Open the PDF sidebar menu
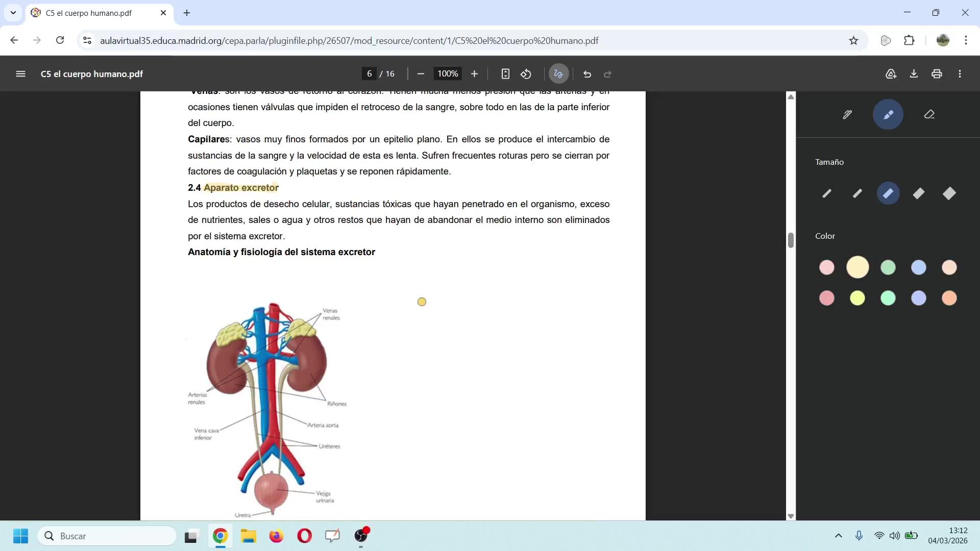 click(x=20, y=74)
